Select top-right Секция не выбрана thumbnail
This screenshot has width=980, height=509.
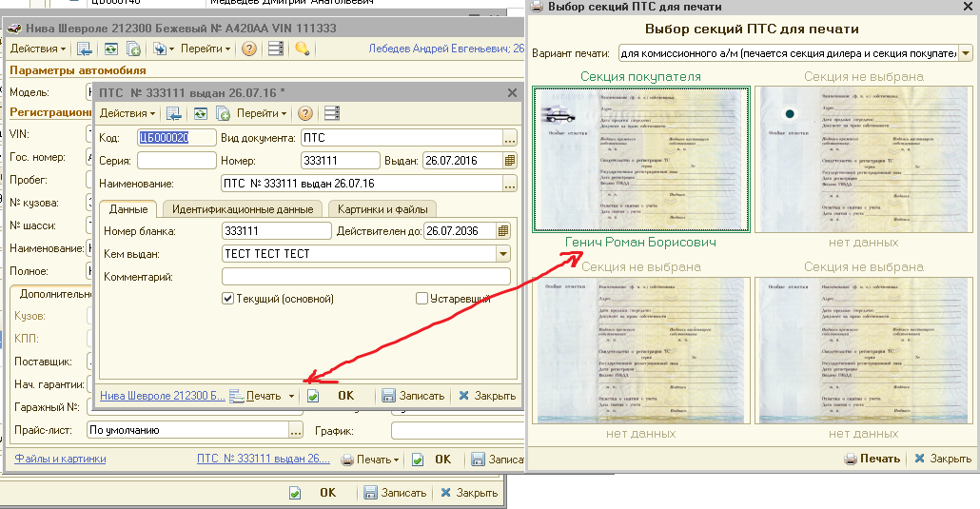[x=864, y=160]
